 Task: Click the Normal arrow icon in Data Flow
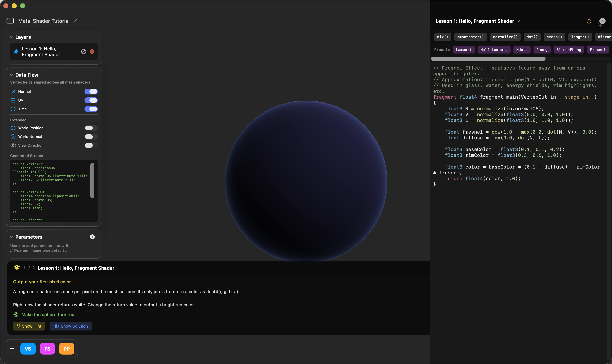[x=13, y=92]
